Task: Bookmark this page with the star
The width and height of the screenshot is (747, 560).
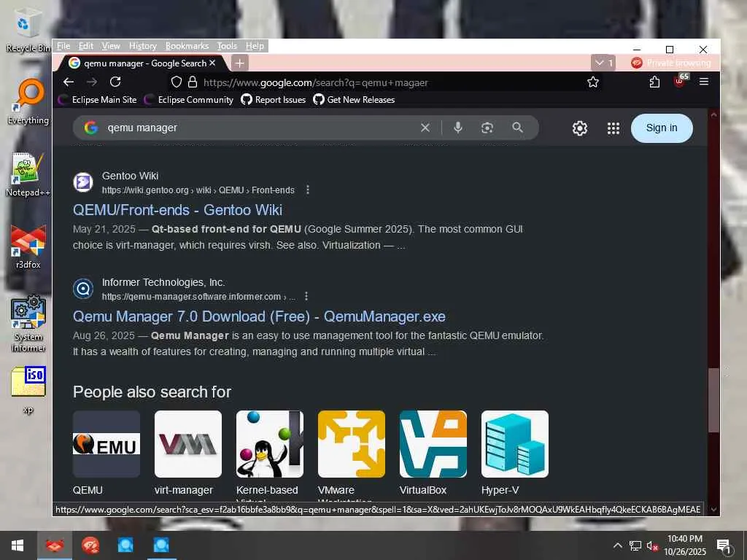Action: pyautogui.click(x=592, y=82)
